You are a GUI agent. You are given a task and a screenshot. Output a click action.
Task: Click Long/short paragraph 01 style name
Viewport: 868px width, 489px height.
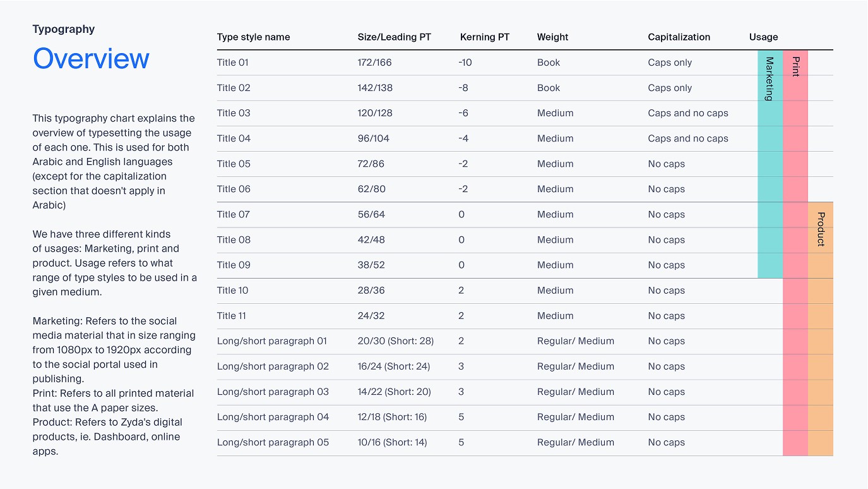(272, 341)
